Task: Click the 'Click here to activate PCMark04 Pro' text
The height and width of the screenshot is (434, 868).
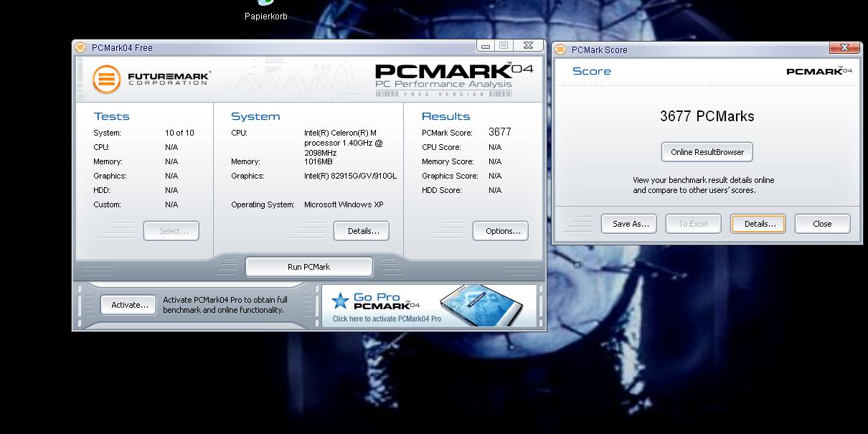Action: (387, 319)
